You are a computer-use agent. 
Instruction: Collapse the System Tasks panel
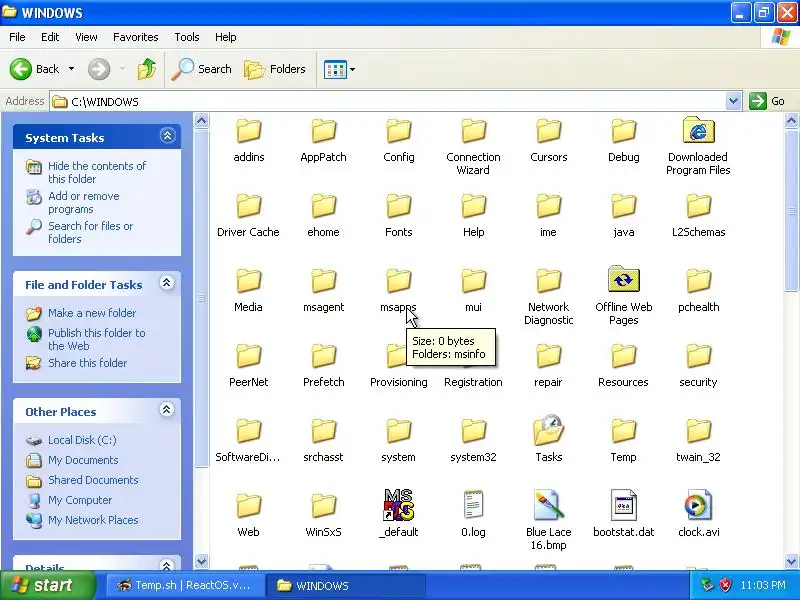(167, 136)
